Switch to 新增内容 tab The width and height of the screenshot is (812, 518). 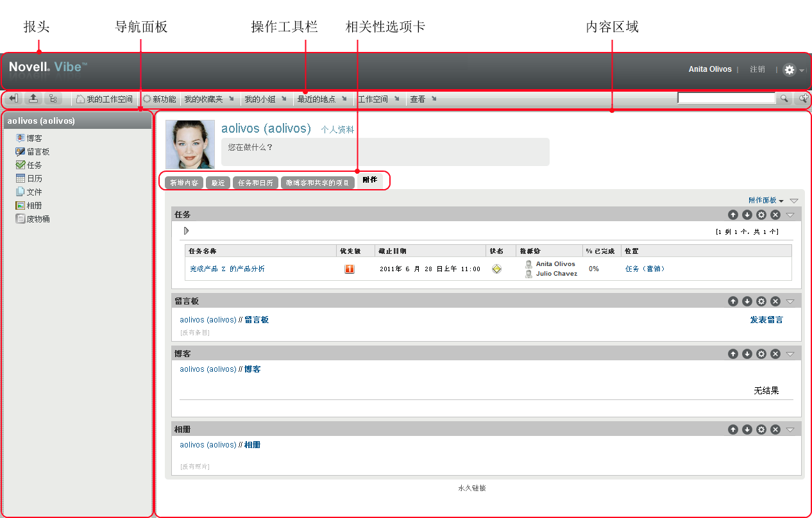[x=184, y=183]
